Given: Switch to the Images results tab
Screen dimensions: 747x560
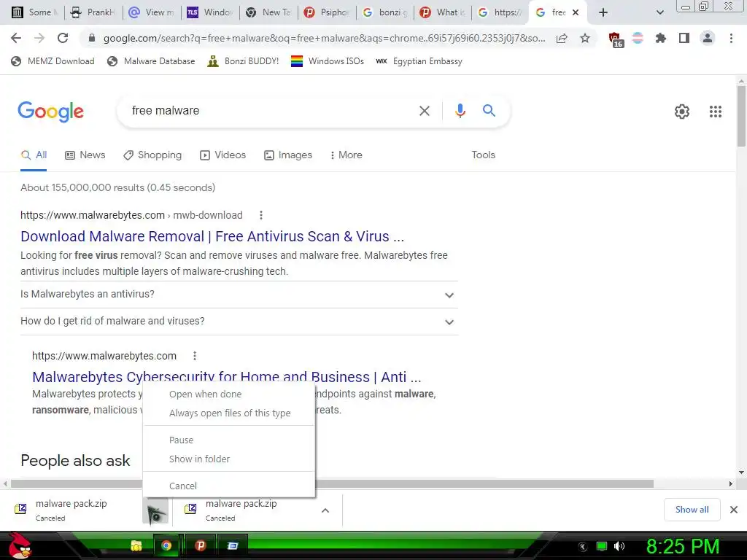Looking at the screenshot, I should pyautogui.click(x=288, y=155).
